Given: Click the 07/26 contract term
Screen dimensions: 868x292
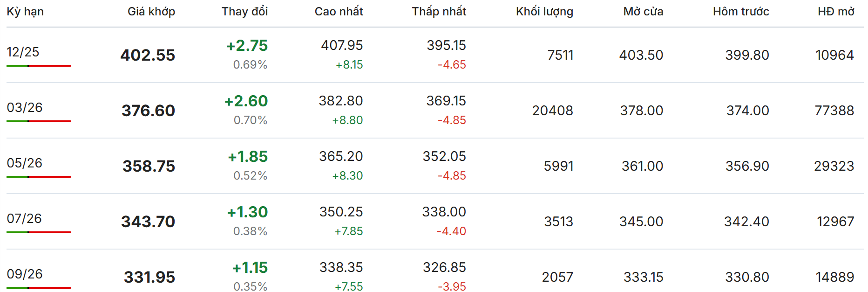Looking at the screenshot, I should (24, 219).
